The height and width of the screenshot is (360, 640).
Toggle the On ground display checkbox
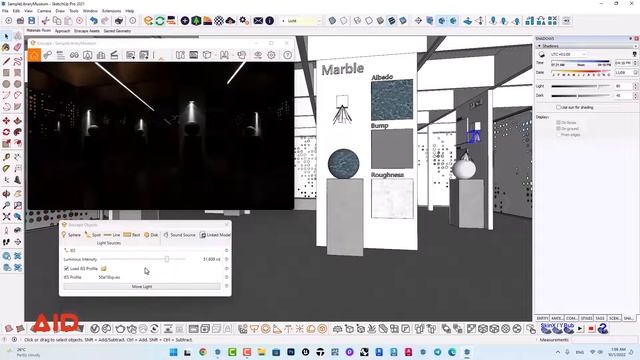coord(558,129)
